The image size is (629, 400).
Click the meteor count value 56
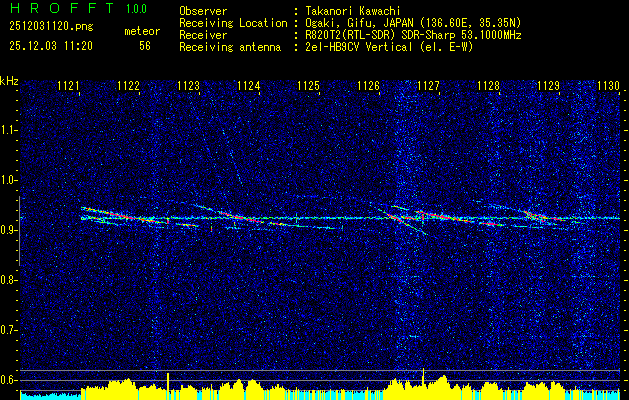pyautogui.click(x=145, y=46)
